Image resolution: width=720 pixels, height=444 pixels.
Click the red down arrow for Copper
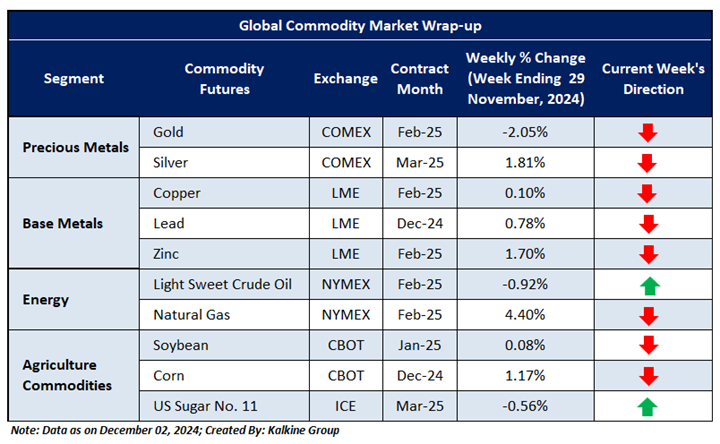point(646,193)
